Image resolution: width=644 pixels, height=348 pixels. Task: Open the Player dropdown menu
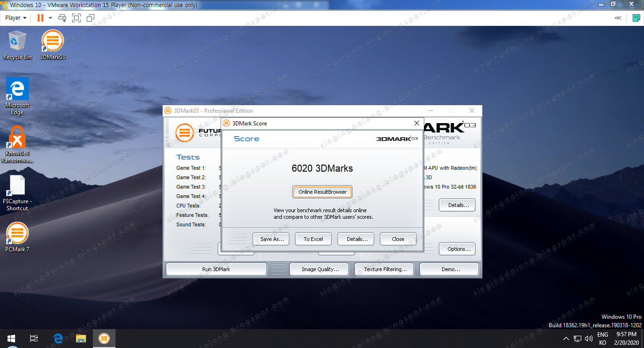pyautogui.click(x=16, y=18)
